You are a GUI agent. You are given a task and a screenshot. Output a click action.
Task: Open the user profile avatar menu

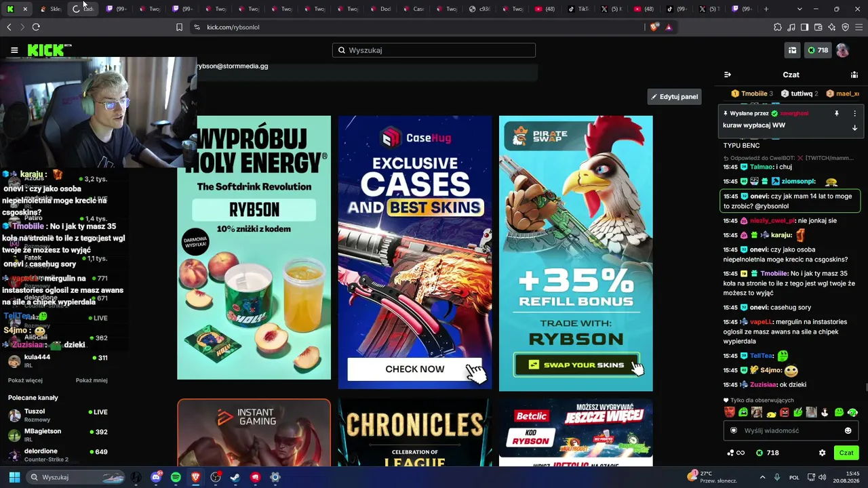(x=842, y=50)
